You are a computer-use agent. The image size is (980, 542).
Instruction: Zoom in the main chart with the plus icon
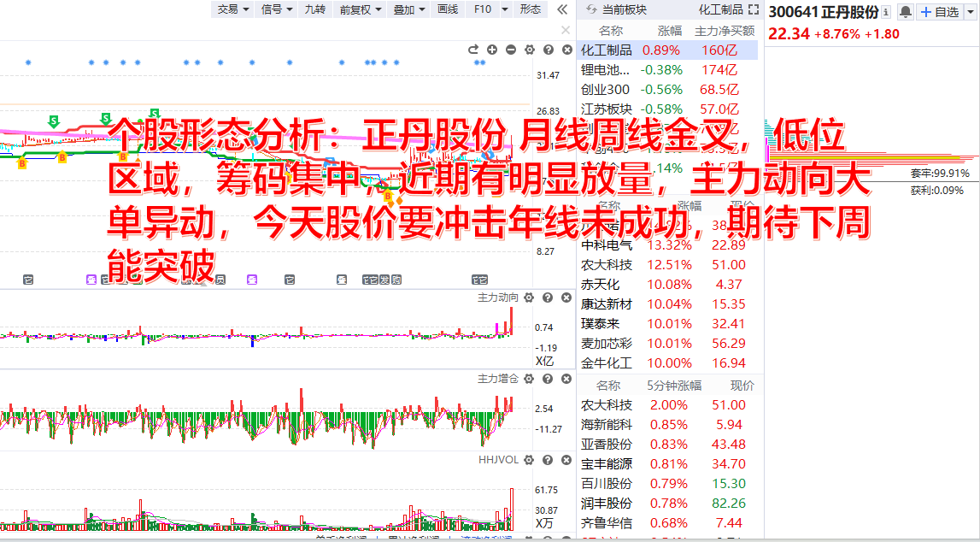[492, 50]
